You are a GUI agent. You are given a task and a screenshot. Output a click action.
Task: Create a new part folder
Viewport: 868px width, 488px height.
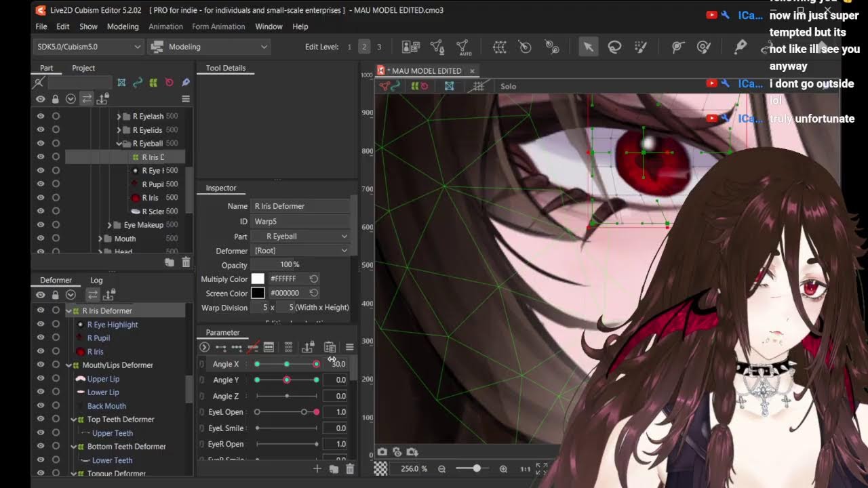pos(170,262)
